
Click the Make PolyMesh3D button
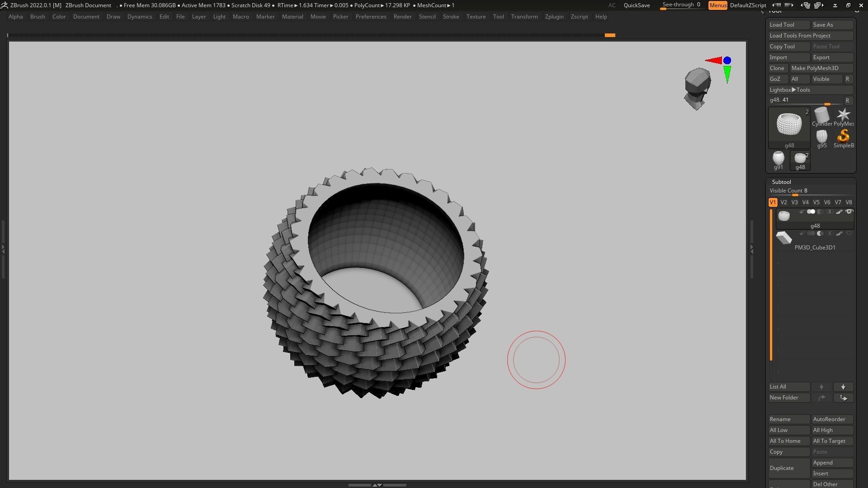pyautogui.click(x=821, y=68)
